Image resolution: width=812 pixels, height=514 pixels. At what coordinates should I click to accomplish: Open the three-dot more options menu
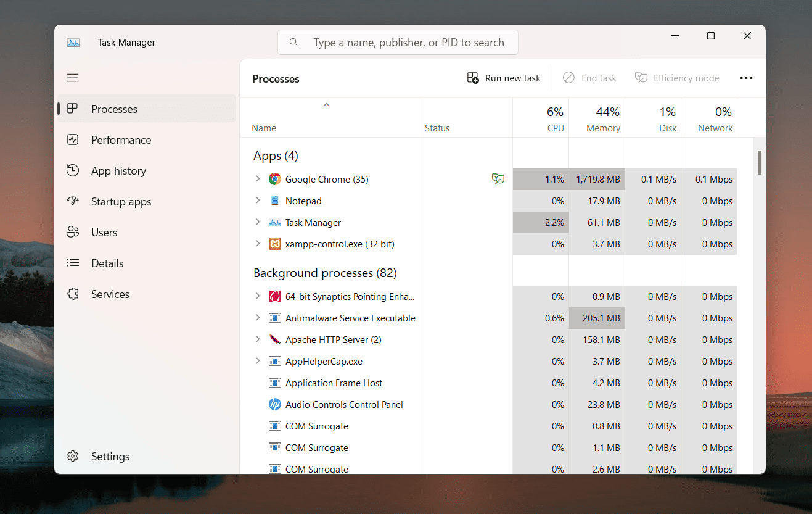tap(746, 78)
